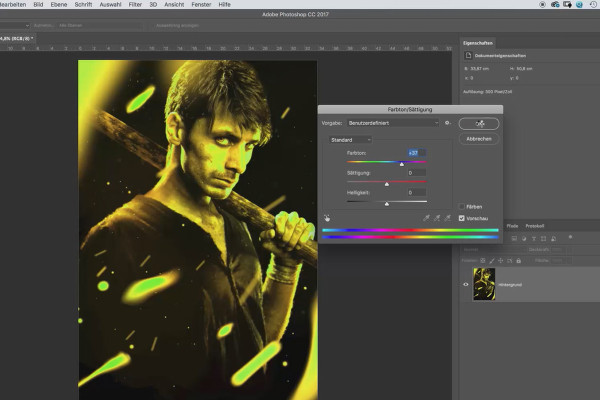This screenshot has width=600, height=400.
Task: Click the lock transparent pixels icon
Action: click(483, 261)
